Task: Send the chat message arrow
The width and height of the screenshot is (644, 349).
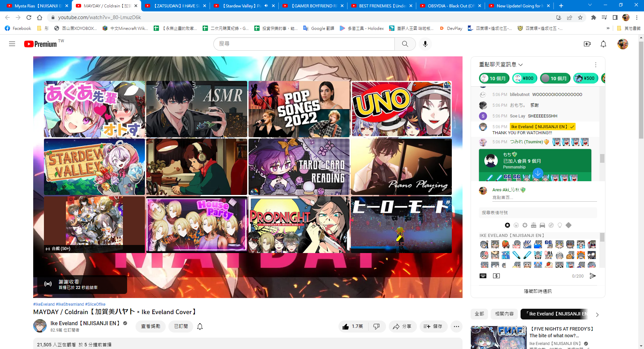Action: (593, 276)
